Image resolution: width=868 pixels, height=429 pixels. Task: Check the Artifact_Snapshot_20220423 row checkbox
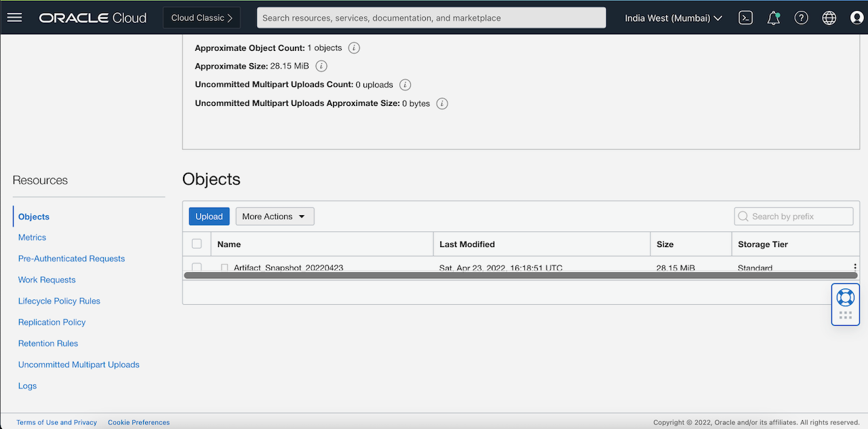[x=197, y=267]
